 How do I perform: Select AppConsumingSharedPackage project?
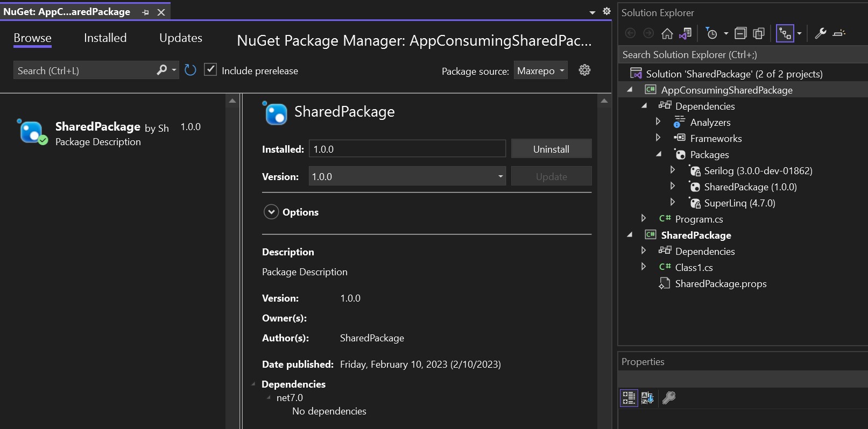point(726,90)
